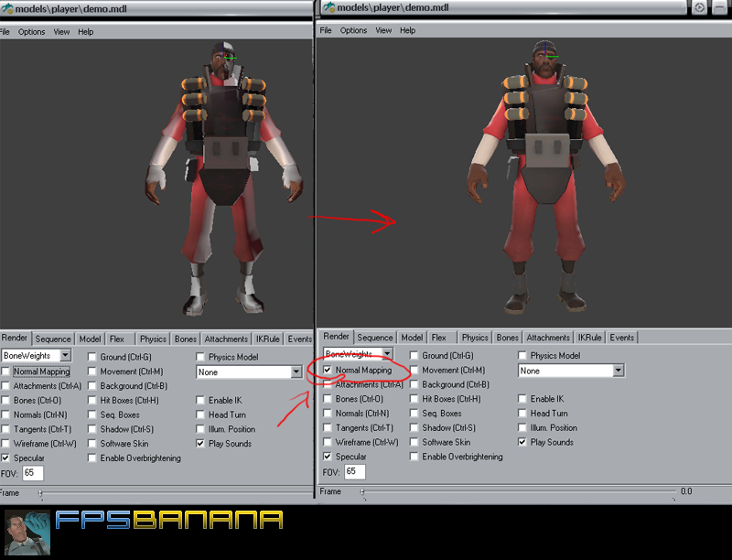
Task: Go to Attachments tab in right window
Action: tap(548, 338)
